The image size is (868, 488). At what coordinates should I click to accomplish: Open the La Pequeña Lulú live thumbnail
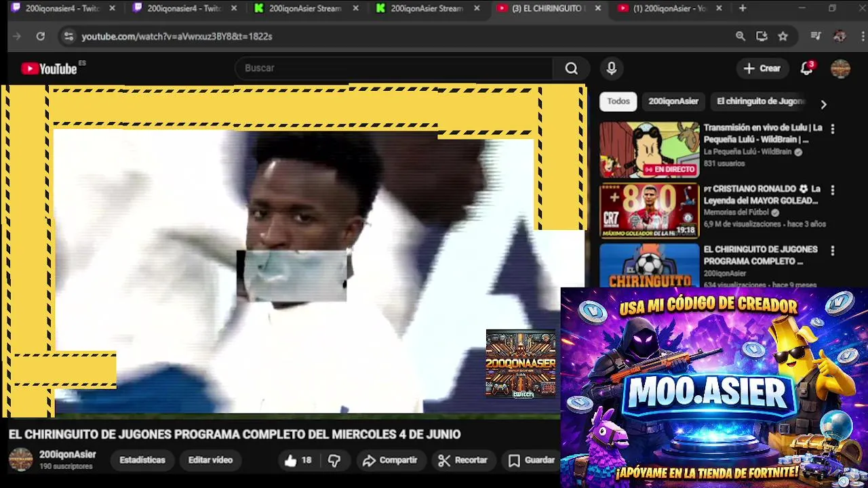[x=649, y=150]
